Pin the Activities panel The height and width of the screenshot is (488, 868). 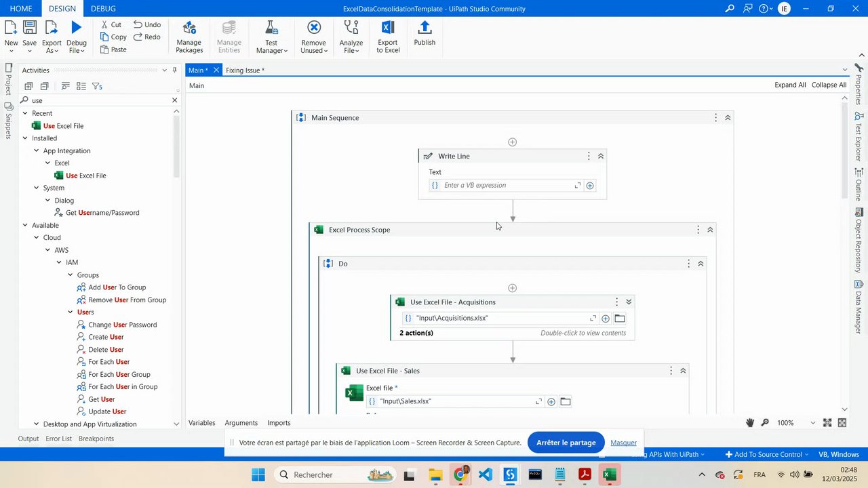[174, 70]
